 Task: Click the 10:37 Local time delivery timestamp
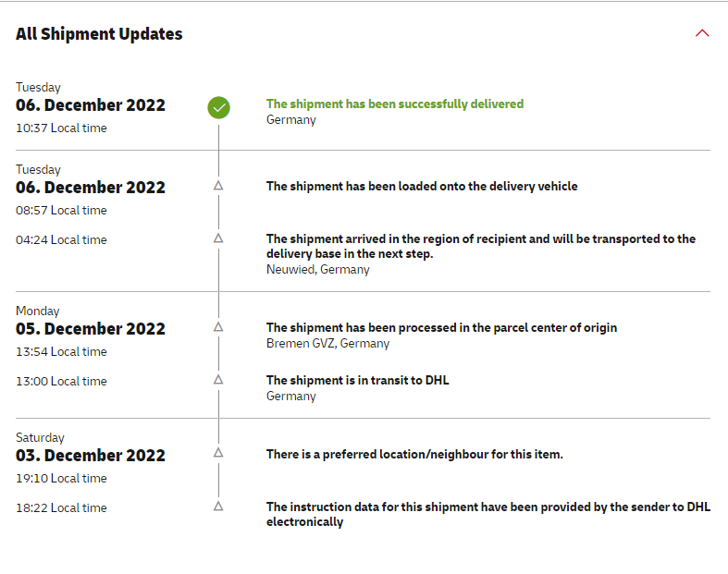pos(61,128)
